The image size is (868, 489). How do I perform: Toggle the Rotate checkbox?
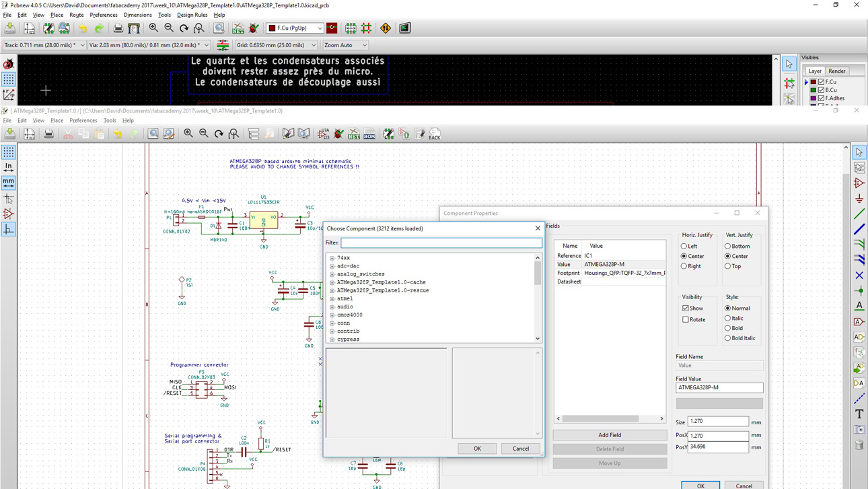(x=686, y=320)
